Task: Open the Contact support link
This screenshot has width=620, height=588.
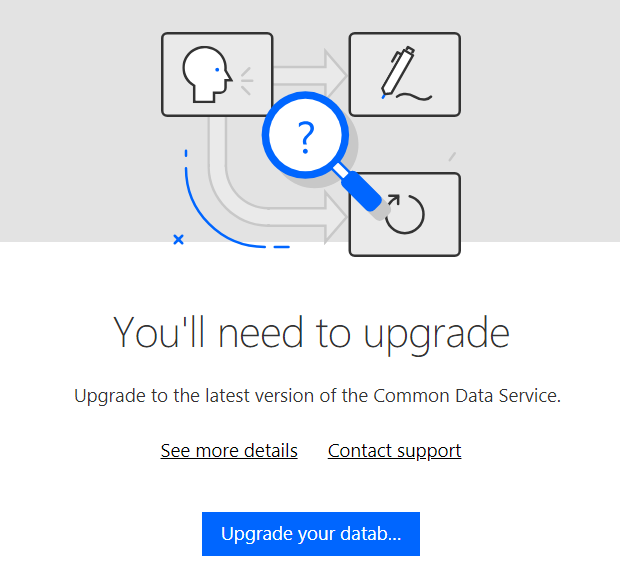Action: (x=394, y=451)
